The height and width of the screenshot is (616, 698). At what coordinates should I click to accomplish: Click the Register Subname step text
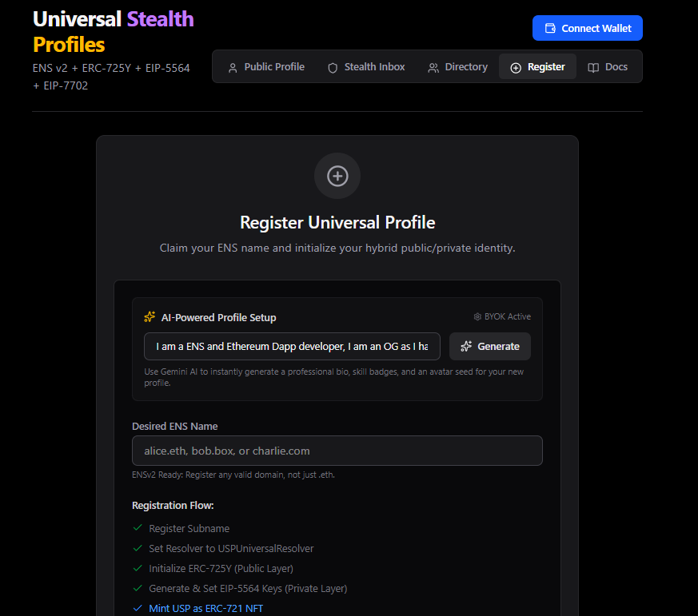[189, 528]
